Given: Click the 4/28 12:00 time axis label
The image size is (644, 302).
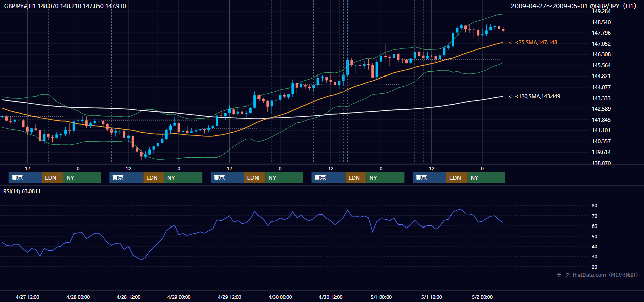Looking at the screenshot, I should click(128, 297).
